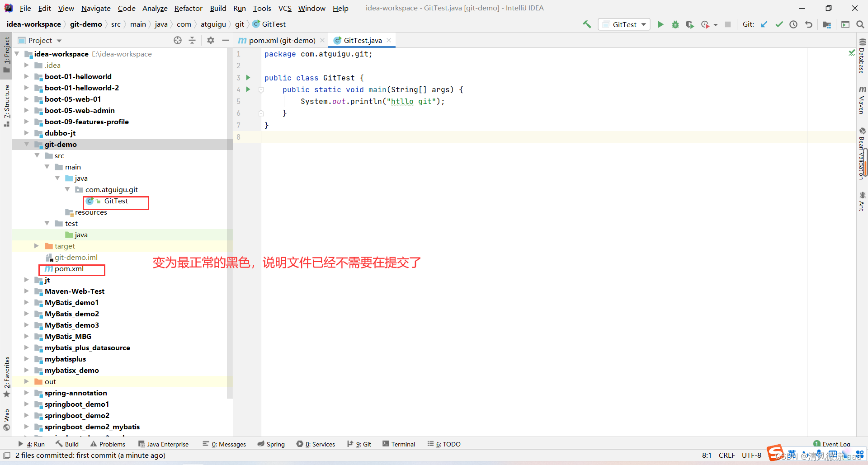Collapse the git-demo module node
Viewport: 868px width, 465px height.
27,144
